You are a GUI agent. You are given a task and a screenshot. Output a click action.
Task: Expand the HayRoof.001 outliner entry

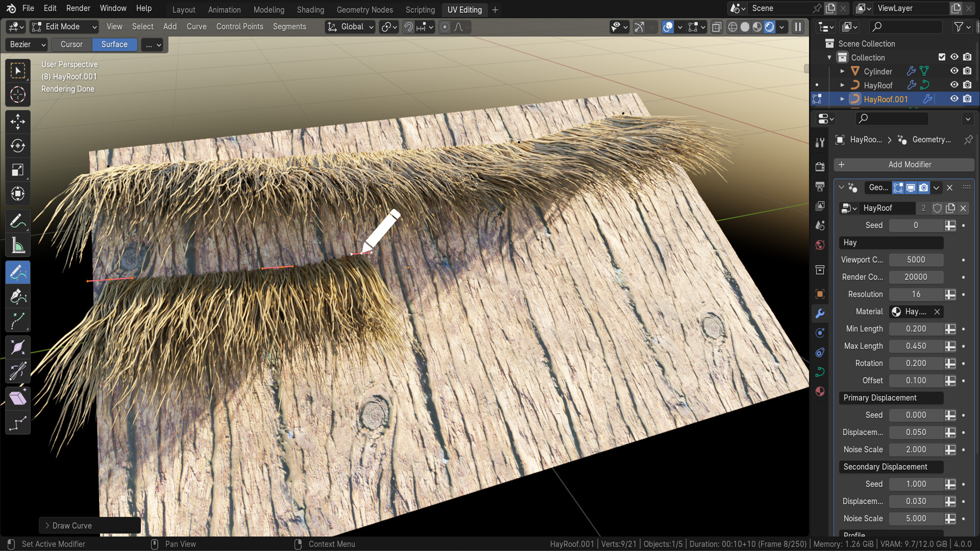[842, 99]
